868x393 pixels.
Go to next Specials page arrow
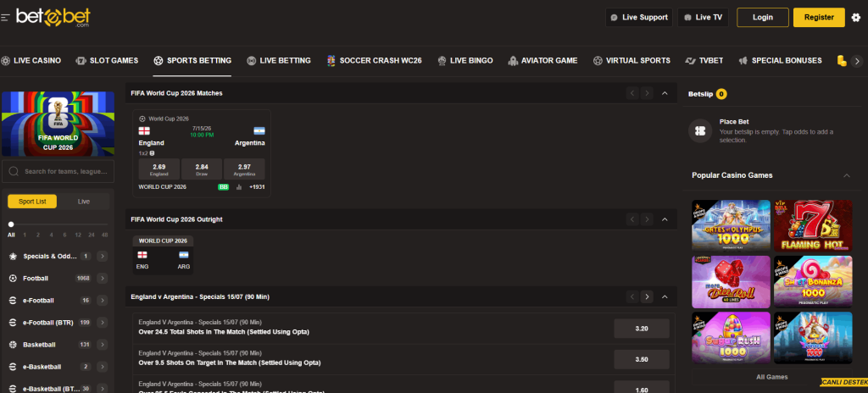coord(647,296)
